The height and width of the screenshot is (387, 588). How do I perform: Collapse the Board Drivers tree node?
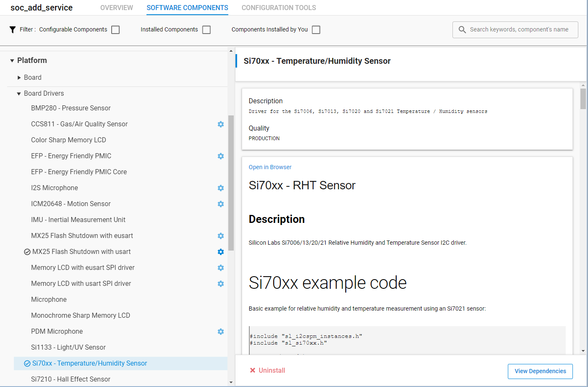tap(19, 94)
